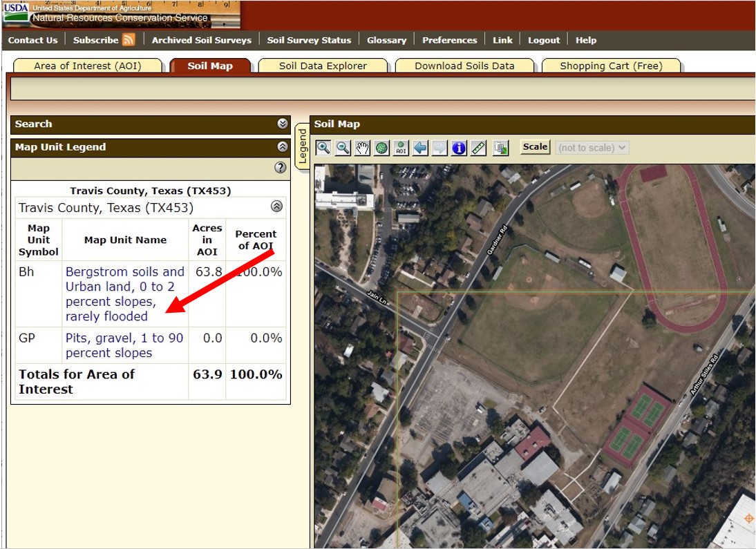Open the RSS feed icon beside Subscribe
This screenshot has width=756, height=549.
click(x=129, y=40)
